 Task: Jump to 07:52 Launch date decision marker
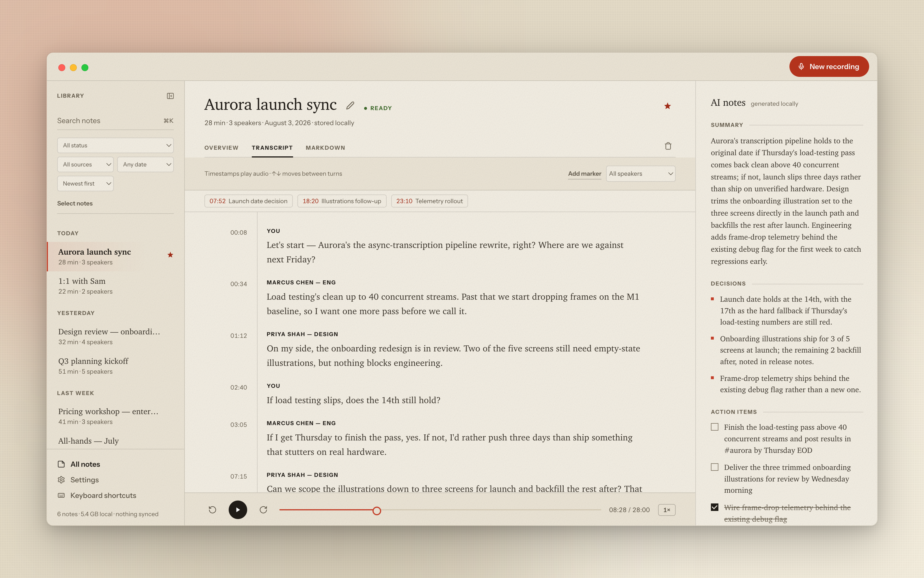pos(248,201)
